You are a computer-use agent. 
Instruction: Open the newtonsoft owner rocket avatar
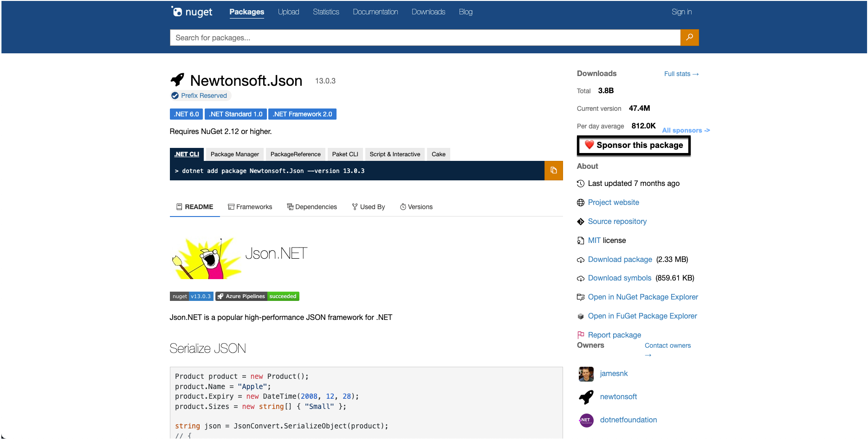(586, 397)
